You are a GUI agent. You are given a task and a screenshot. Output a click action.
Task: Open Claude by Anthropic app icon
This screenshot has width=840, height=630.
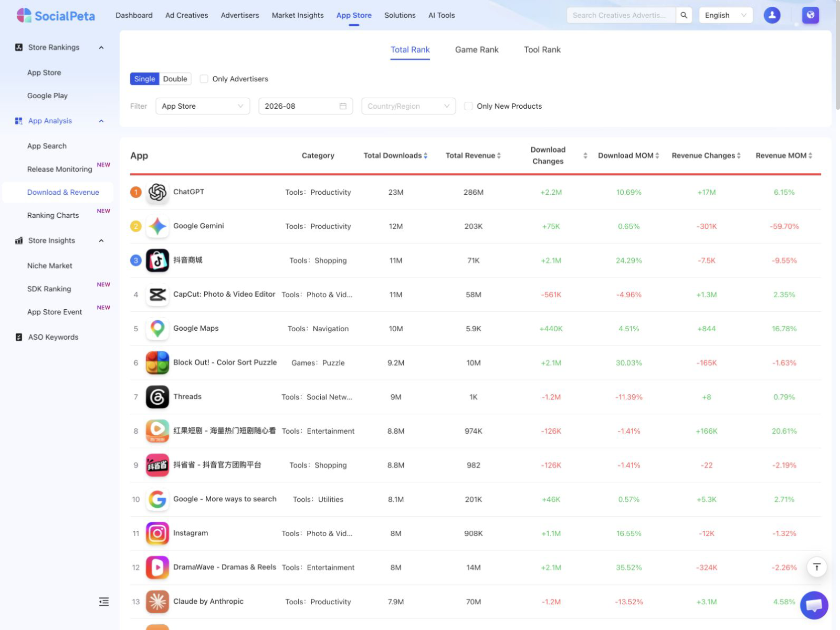(x=157, y=602)
